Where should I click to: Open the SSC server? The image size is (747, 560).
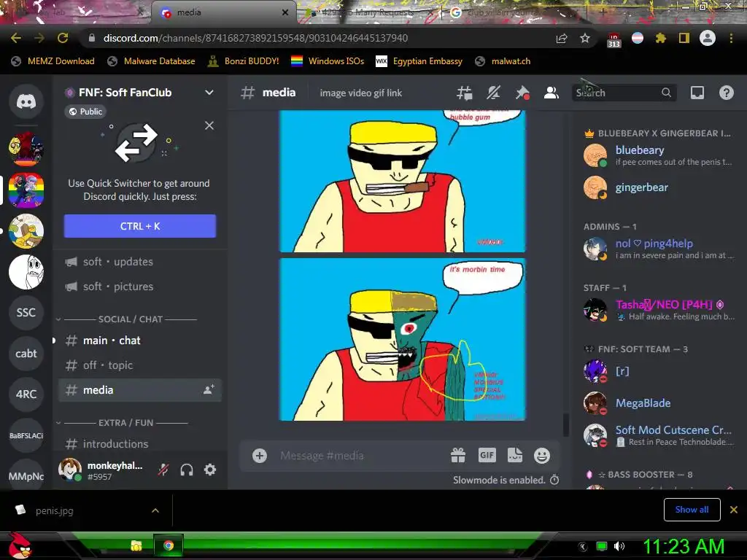pyautogui.click(x=26, y=312)
